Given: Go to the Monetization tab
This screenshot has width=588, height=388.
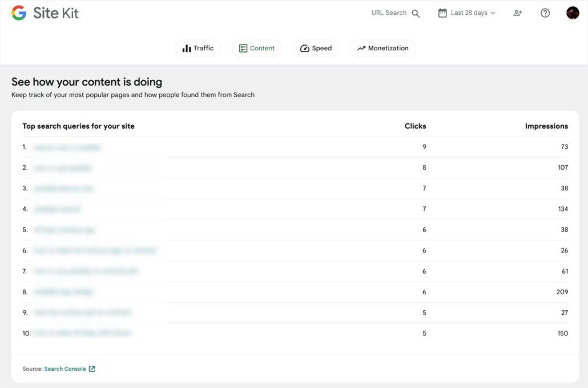Looking at the screenshot, I should tap(382, 49).
